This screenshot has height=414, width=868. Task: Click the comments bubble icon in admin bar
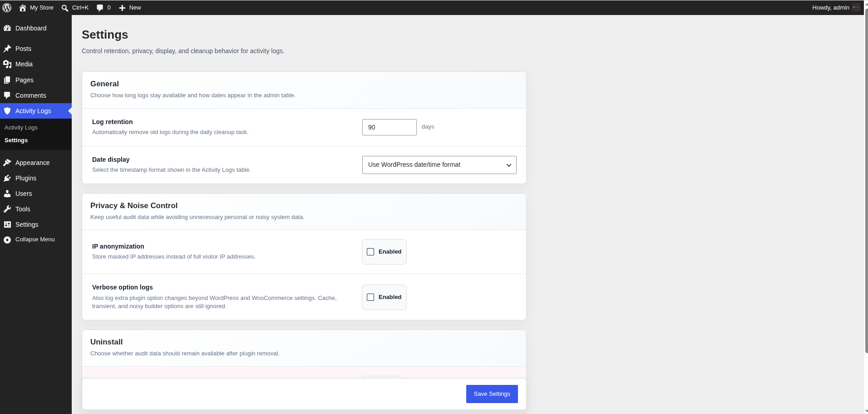[x=100, y=8]
